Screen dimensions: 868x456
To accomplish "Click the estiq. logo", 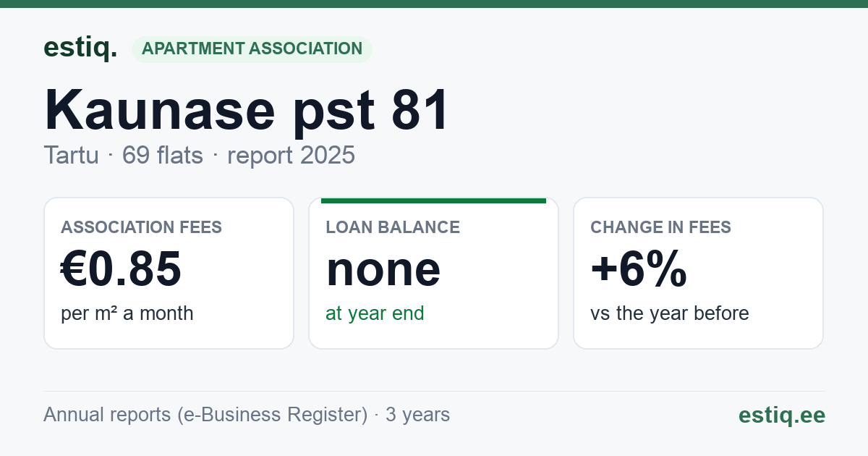I will click(x=80, y=48).
